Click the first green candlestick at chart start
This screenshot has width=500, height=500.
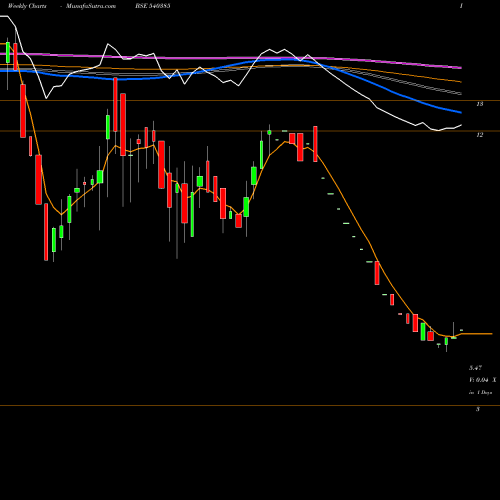coord(8,53)
